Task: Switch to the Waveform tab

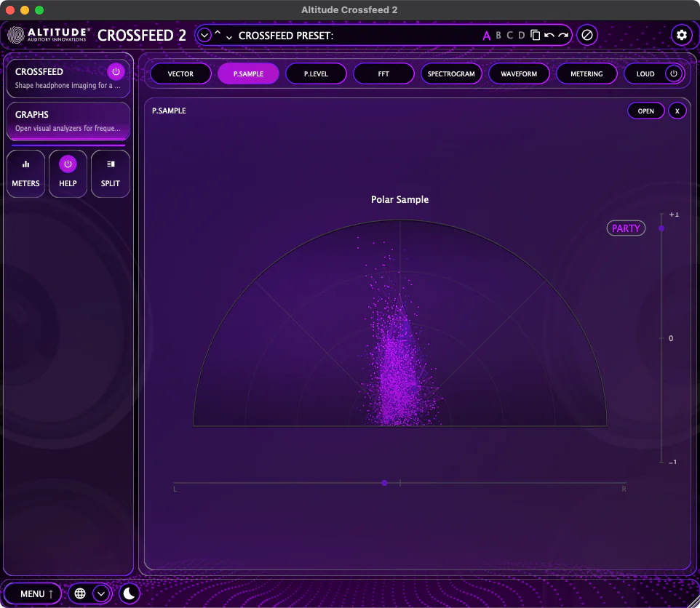Action: coord(519,73)
